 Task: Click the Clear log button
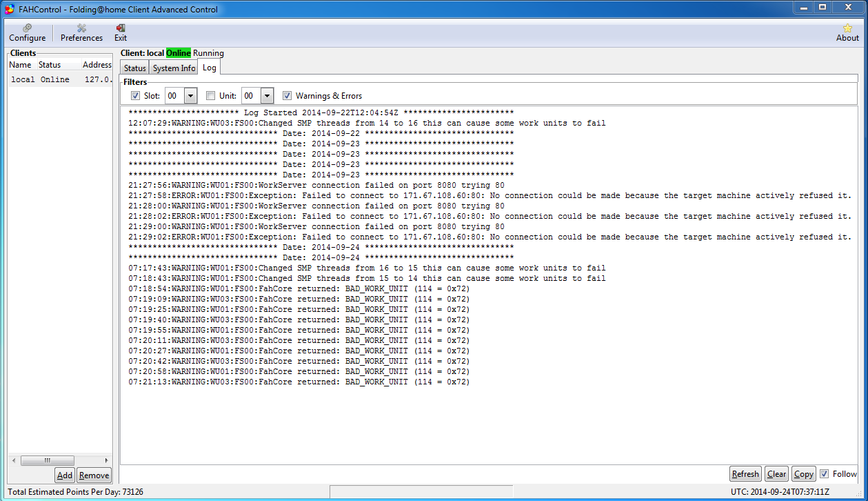776,473
